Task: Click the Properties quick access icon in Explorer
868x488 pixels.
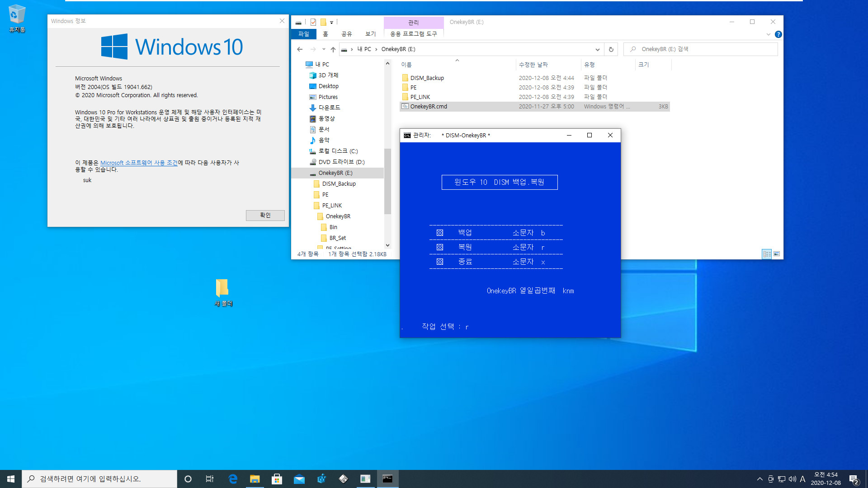Action: (x=313, y=22)
